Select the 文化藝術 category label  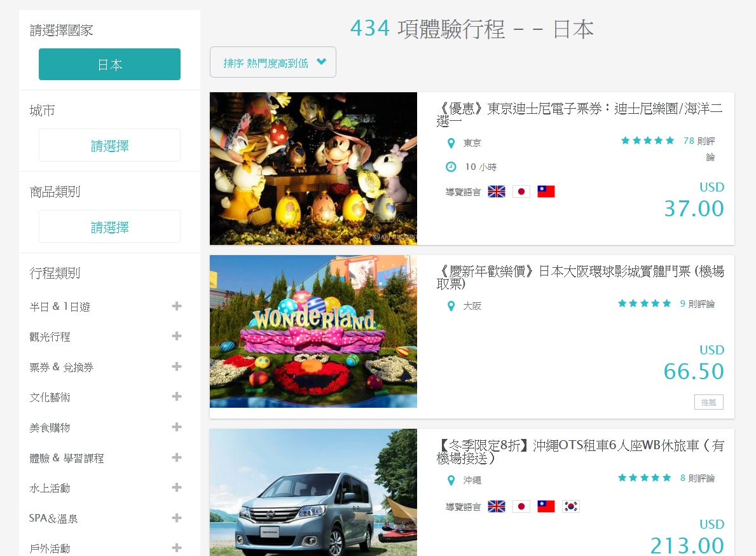click(x=50, y=397)
